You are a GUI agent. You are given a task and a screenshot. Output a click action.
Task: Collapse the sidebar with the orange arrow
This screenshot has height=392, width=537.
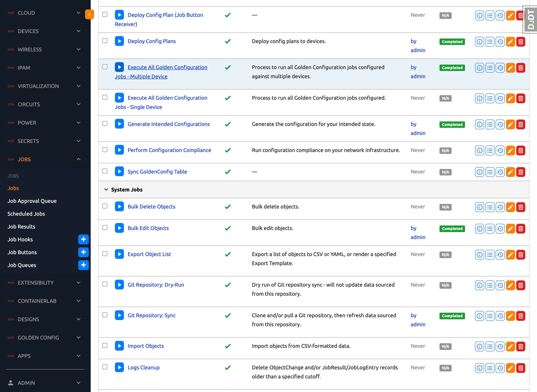tap(90, 15)
